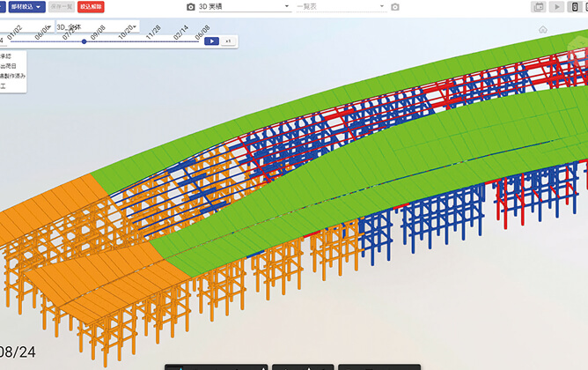588x370 pixels.
Task: Expand the 3D 実績 view dropdown
Action: pos(245,7)
